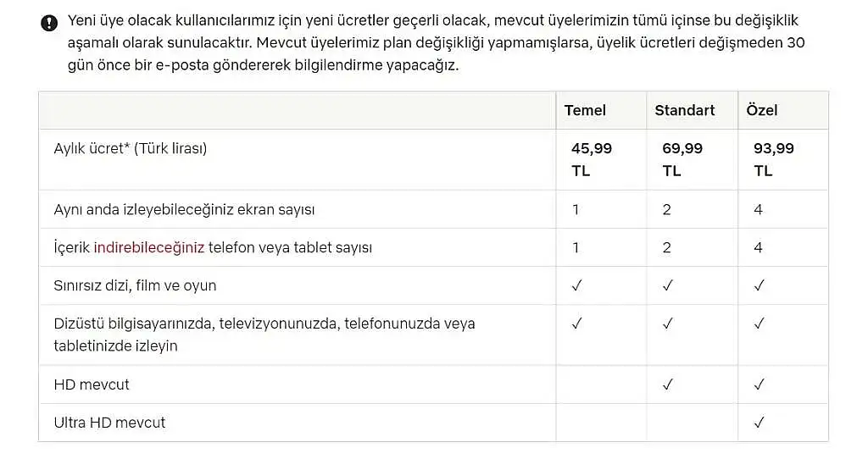The height and width of the screenshot is (459, 868).
Task: Click the 45,99 TL Temel price
Action: (591, 159)
